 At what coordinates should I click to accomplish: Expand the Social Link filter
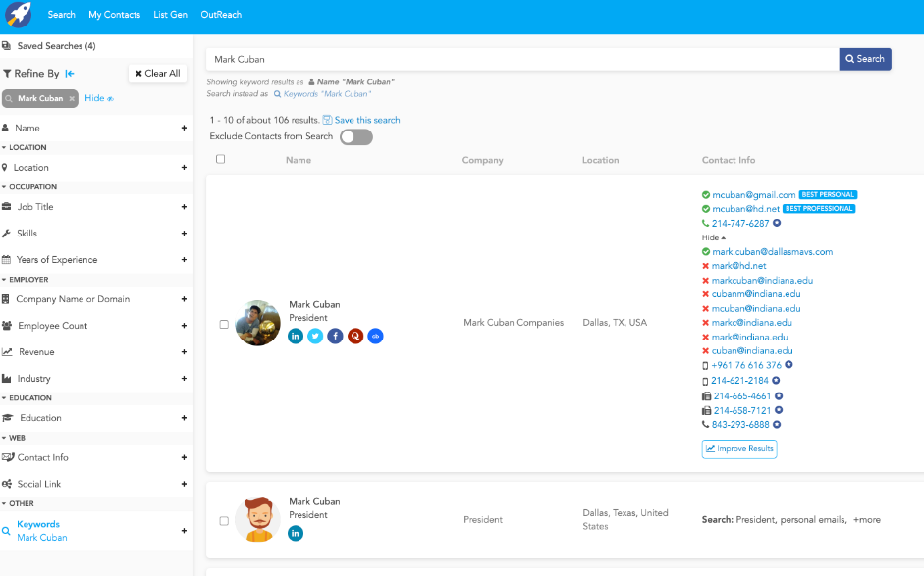(184, 484)
